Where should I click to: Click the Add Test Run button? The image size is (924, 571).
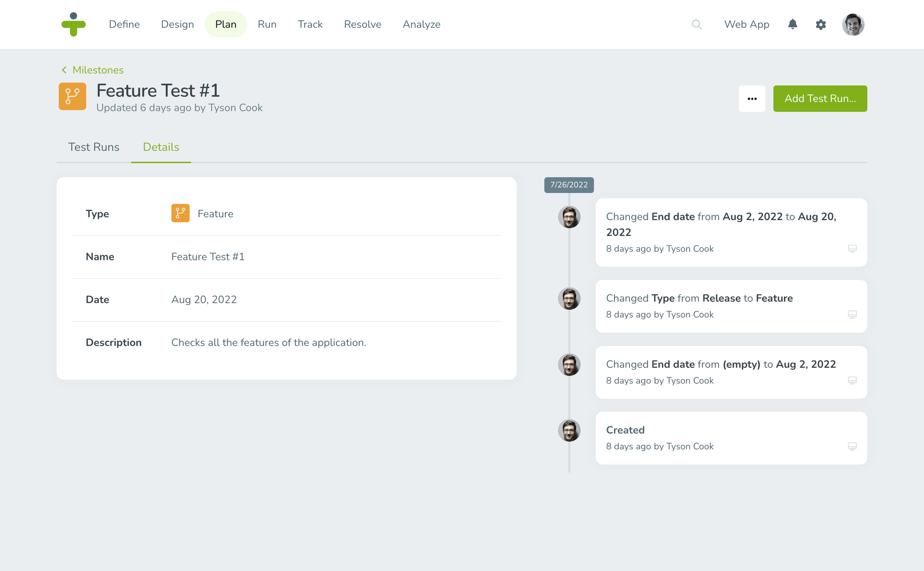coord(820,98)
